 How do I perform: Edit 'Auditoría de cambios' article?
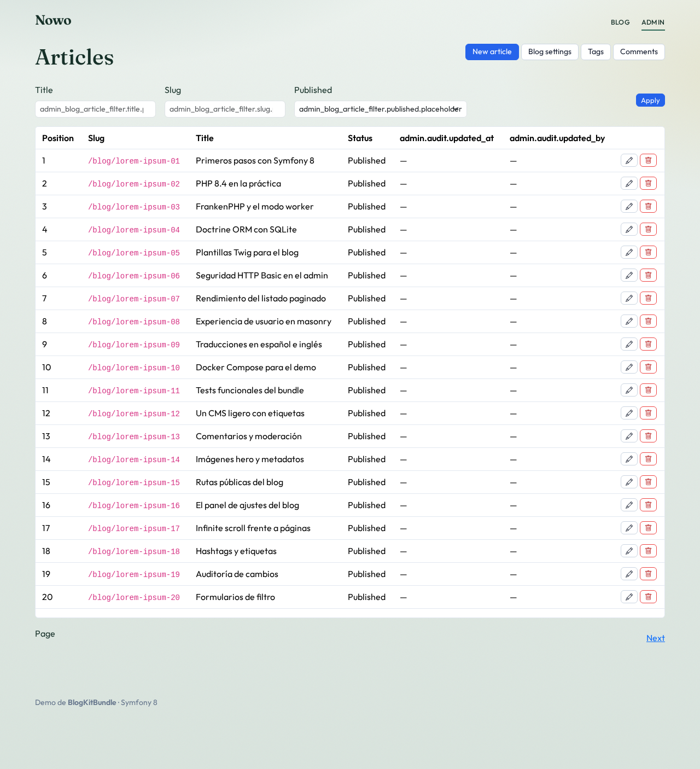(x=629, y=574)
